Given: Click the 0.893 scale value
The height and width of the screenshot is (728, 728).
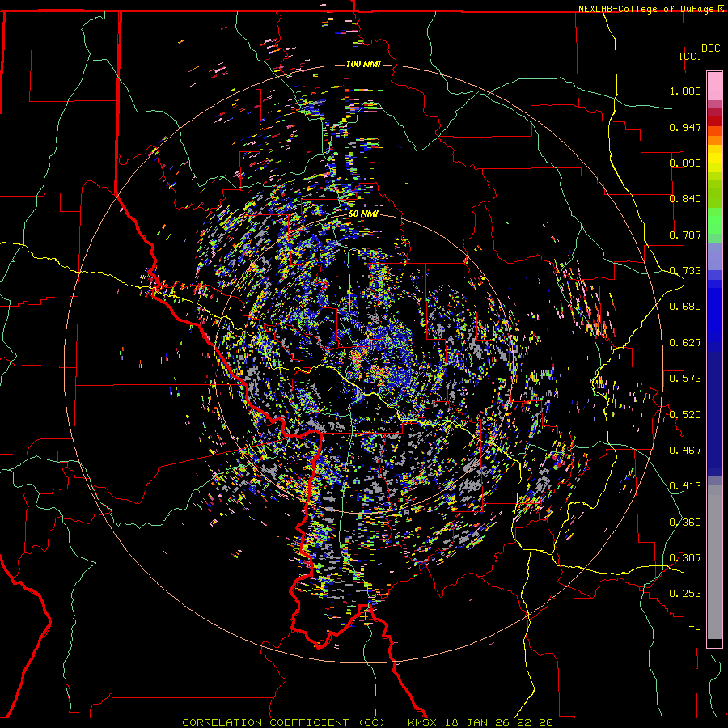Looking at the screenshot, I should [x=685, y=163].
